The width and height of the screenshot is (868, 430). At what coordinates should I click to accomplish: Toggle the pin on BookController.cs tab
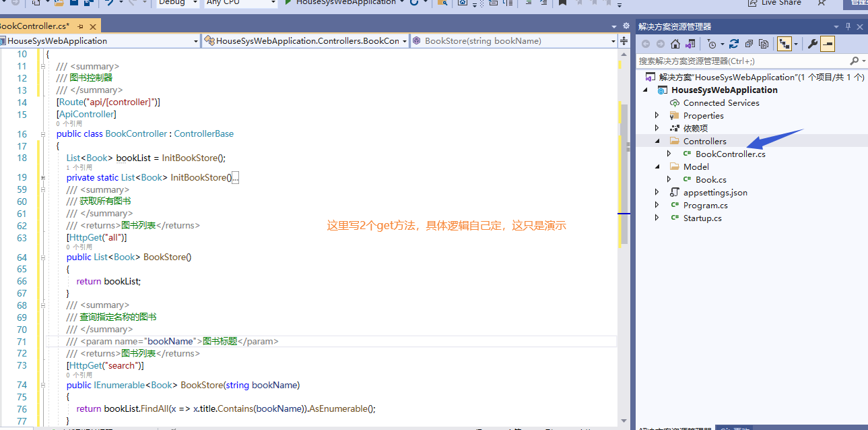click(81, 26)
